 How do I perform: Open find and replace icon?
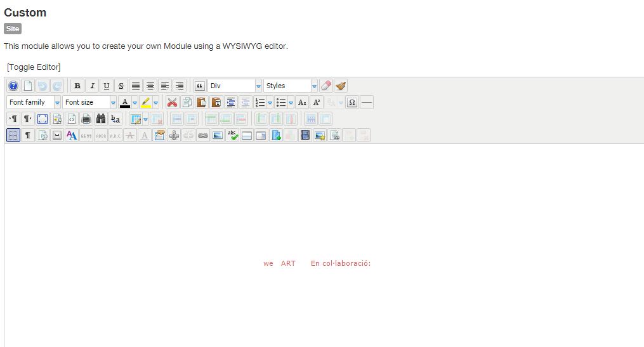point(115,119)
